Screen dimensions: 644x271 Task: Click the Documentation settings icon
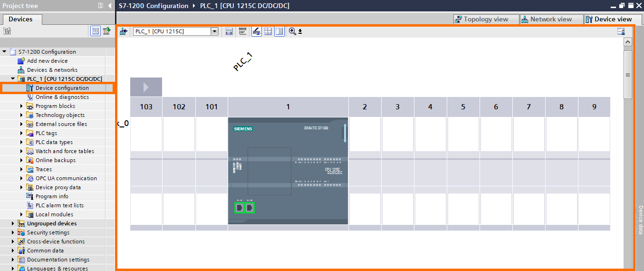(x=21, y=260)
